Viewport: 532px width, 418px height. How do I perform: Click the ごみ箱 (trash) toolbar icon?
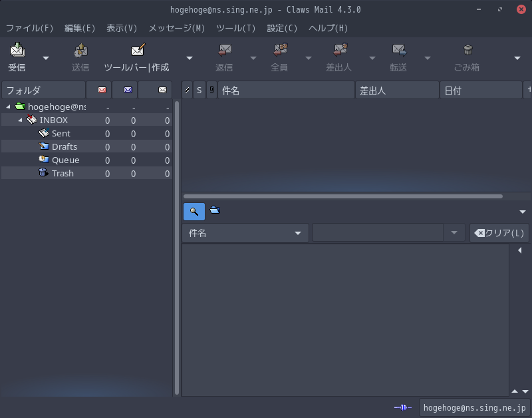click(468, 50)
